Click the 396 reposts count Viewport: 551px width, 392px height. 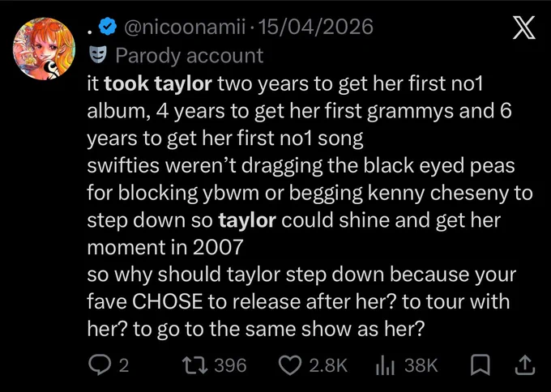point(230,365)
